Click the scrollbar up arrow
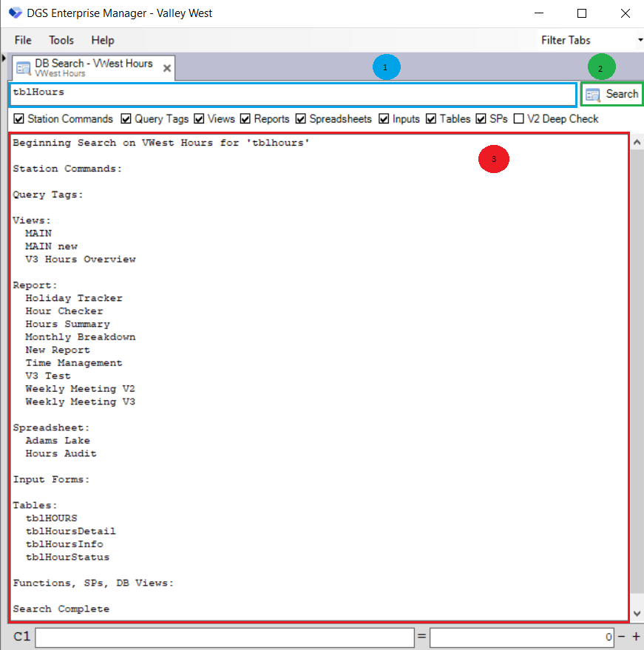The height and width of the screenshot is (650, 644). click(637, 141)
